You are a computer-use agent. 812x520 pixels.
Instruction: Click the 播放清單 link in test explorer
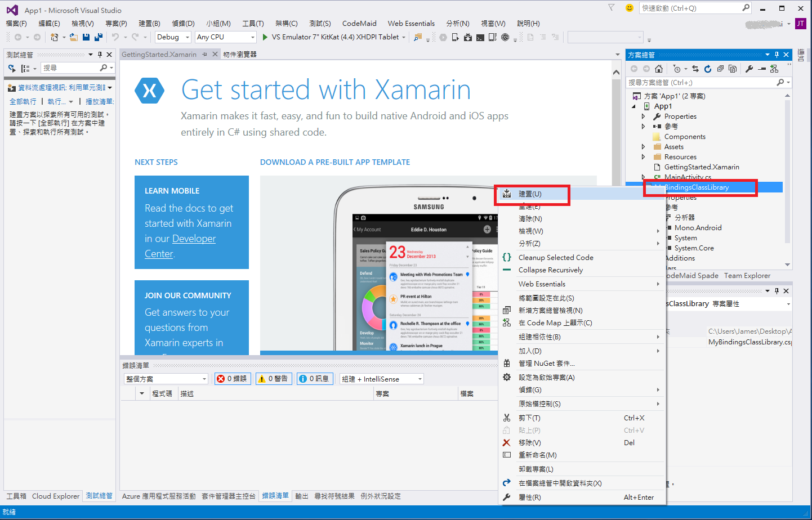(100, 101)
